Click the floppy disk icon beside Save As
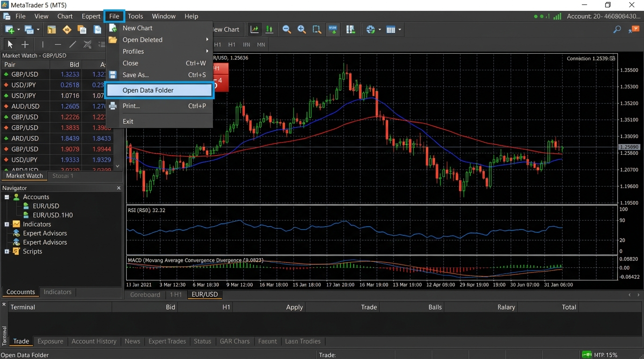This screenshot has width=644, height=359. 113,75
